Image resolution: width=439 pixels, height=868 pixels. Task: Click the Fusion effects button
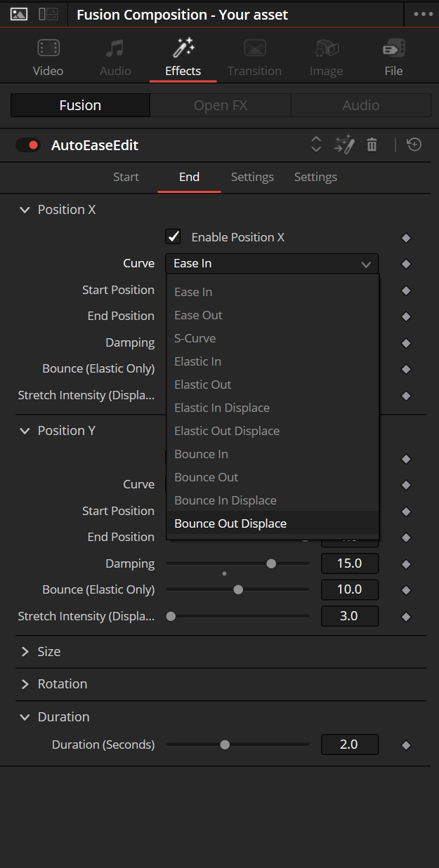coord(80,105)
